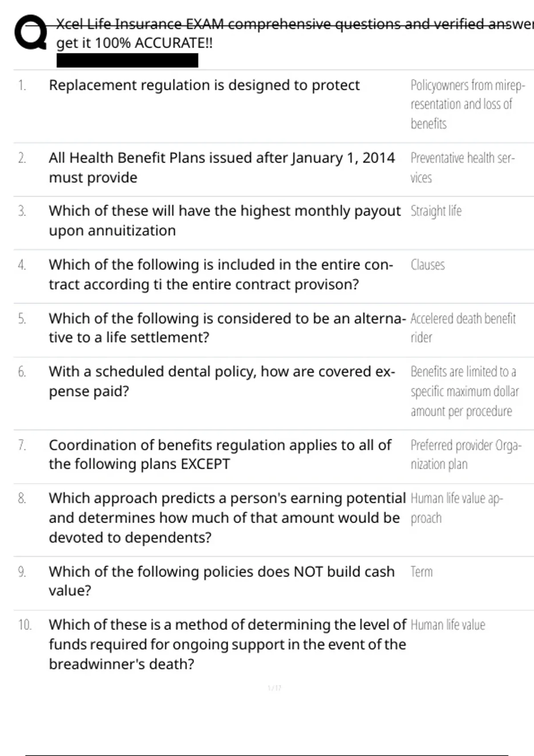Click the 'Preventative health services' answer
The width and height of the screenshot is (534, 756).
(x=462, y=167)
